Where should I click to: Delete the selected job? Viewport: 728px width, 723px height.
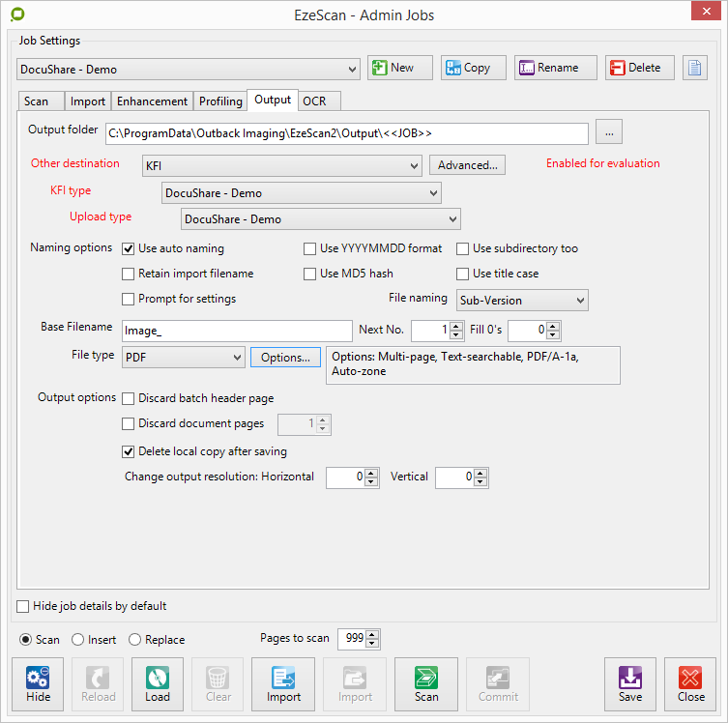[639, 68]
